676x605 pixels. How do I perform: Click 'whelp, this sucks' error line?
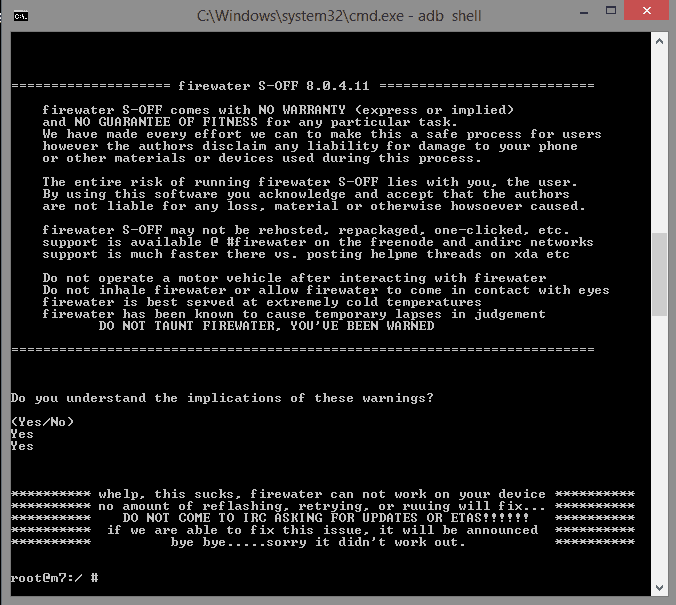[x=322, y=494]
